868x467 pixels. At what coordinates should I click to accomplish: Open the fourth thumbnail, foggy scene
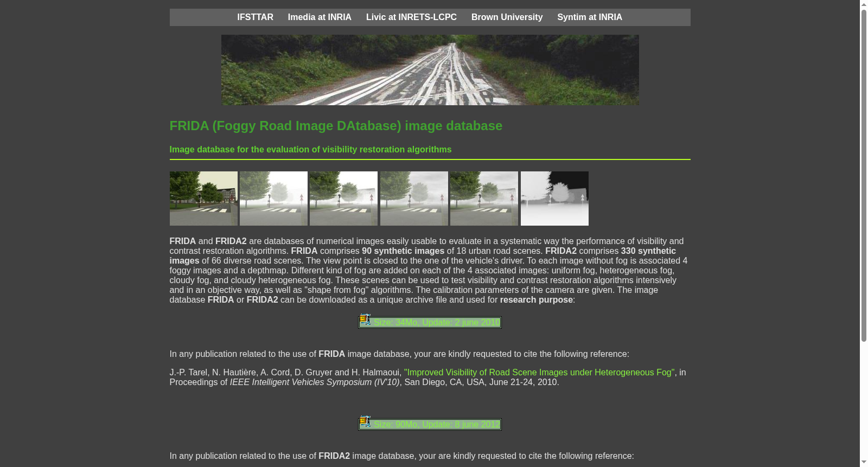pyautogui.click(x=414, y=199)
